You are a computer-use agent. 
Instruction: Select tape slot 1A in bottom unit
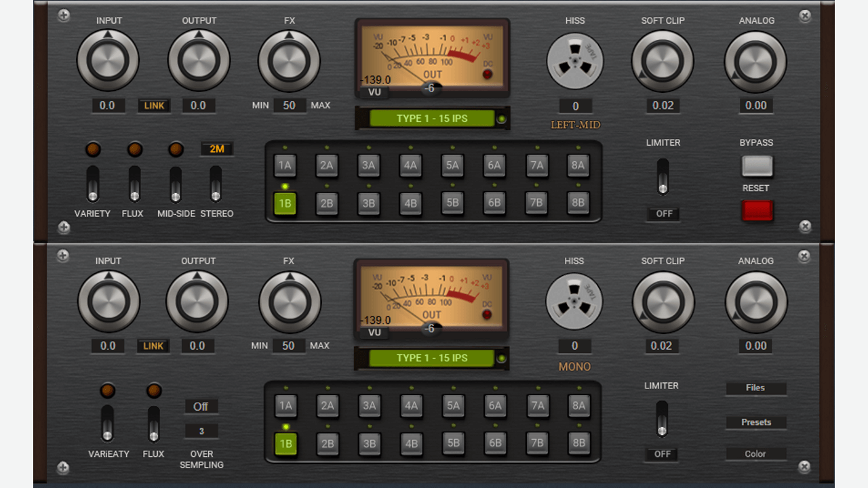tap(285, 406)
